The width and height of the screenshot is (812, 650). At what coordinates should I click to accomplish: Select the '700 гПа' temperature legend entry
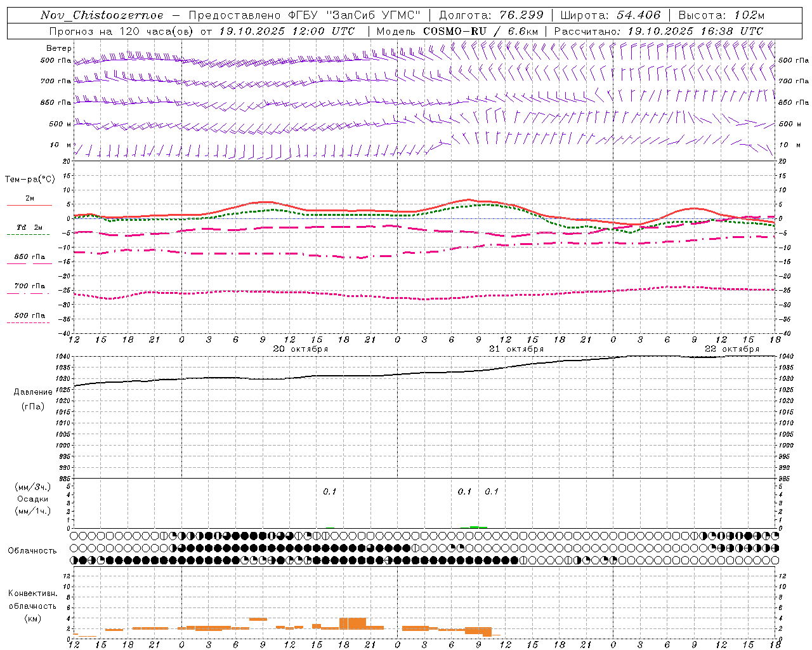point(30,286)
